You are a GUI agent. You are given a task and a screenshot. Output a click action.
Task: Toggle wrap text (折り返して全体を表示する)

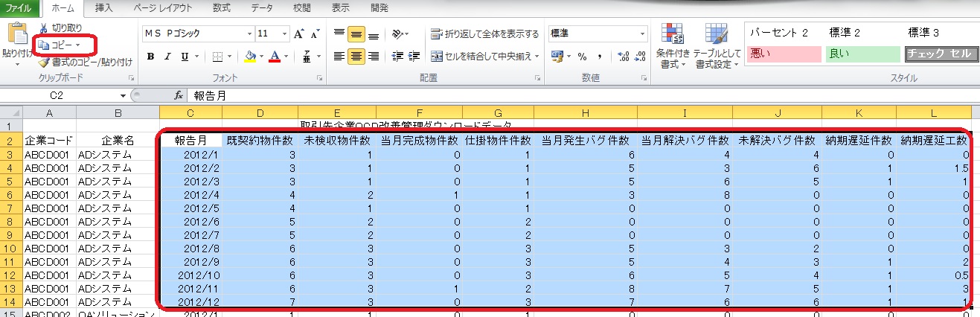484,34
